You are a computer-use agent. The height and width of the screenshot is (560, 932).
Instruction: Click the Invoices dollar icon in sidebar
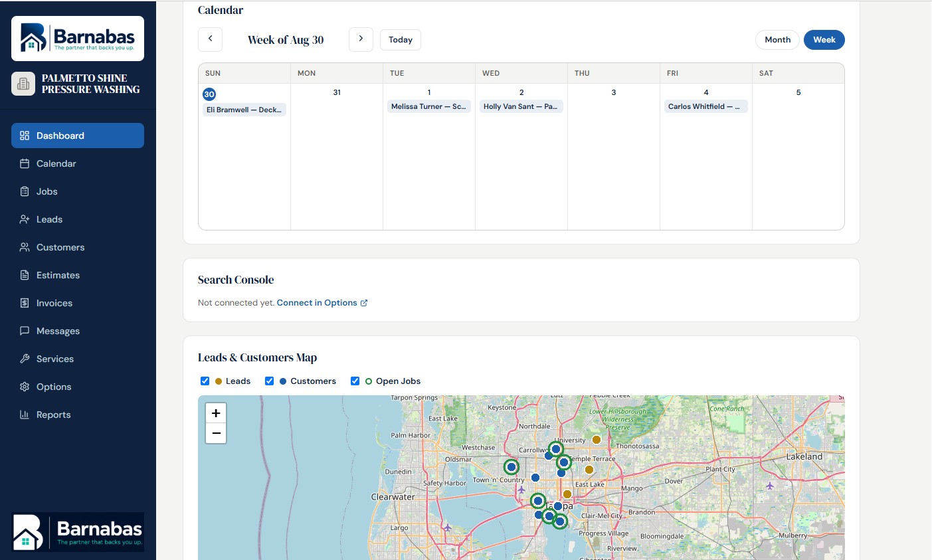25,303
